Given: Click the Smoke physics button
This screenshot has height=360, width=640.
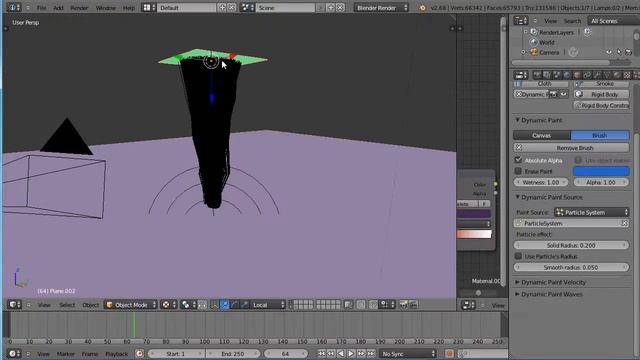Looking at the screenshot, I should pos(601,83).
